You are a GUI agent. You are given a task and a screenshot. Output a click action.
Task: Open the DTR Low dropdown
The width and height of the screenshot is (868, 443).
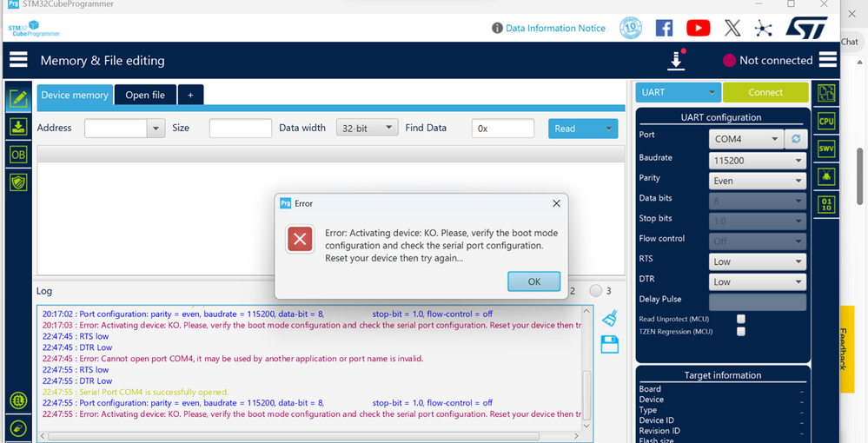758,281
